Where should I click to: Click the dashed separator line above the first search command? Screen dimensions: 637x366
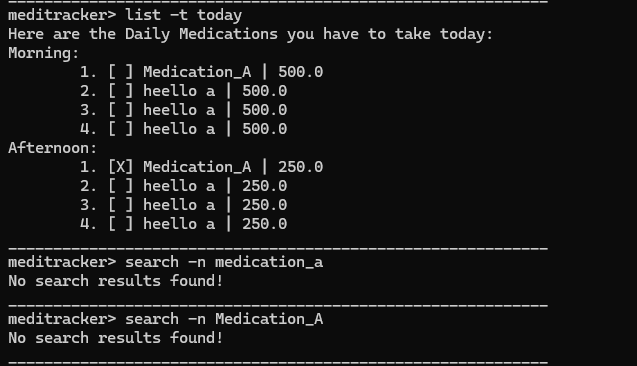click(278, 247)
